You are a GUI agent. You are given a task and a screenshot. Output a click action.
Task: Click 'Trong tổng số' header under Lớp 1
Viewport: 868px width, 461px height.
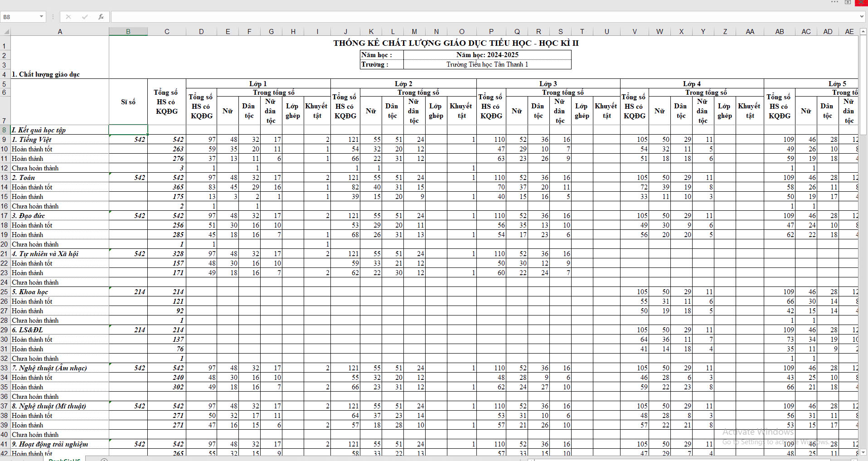(274, 92)
